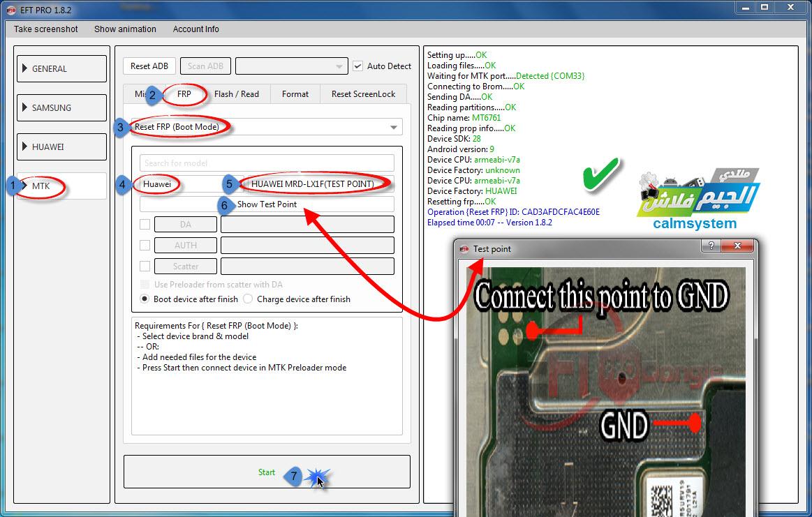812x517 pixels.
Task: Open the Take screenshot menu
Action: [45, 29]
